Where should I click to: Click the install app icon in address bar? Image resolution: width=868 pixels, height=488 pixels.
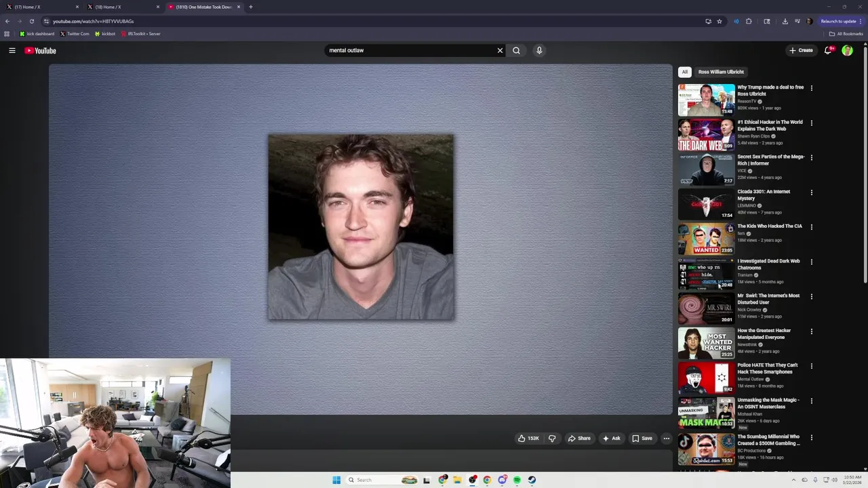click(x=709, y=21)
